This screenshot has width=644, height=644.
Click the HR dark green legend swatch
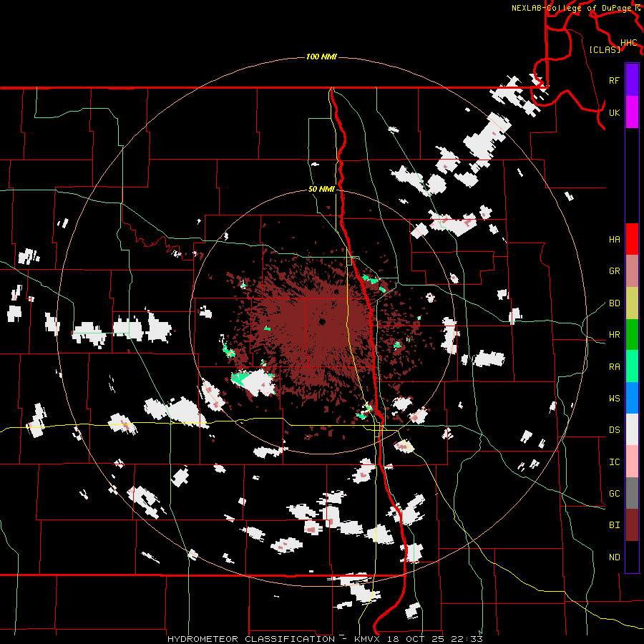pyautogui.click(x=632, y=334)
